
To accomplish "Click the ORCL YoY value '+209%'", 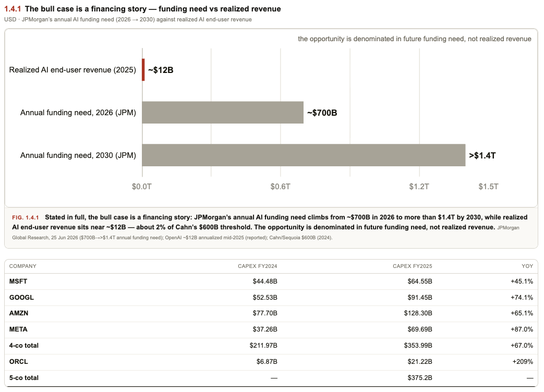I will [523, 361].
